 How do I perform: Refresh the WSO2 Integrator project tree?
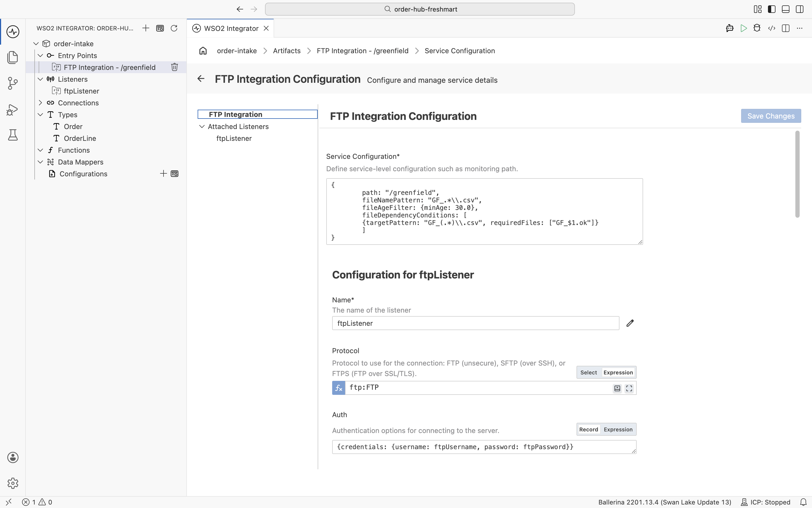pos(174,28)
